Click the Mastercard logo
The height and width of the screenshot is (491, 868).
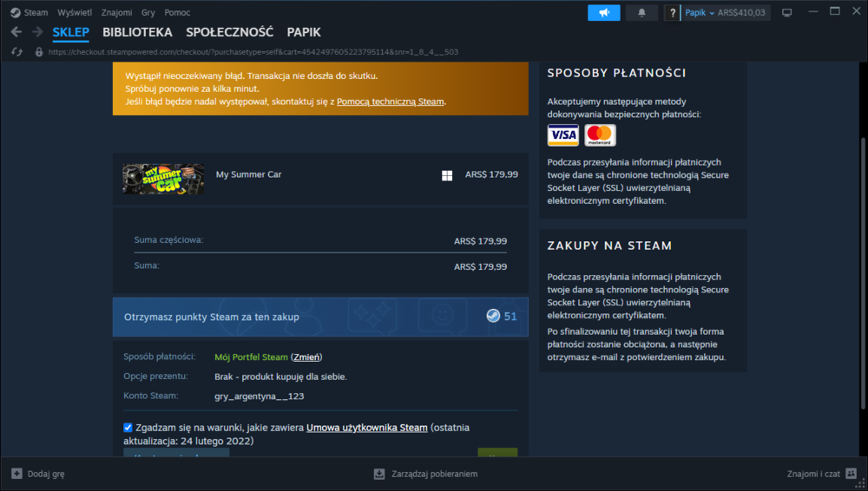(x=600, y=135)
